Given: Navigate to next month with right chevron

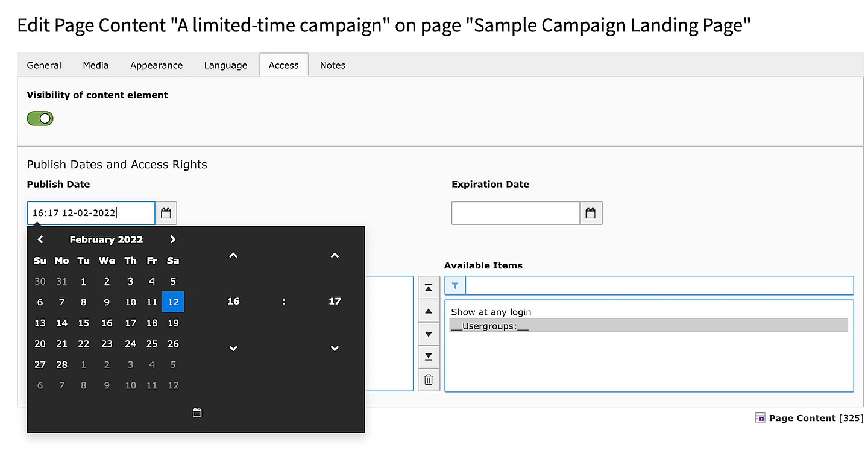Looking at the screenshot, I should (172, 239).
